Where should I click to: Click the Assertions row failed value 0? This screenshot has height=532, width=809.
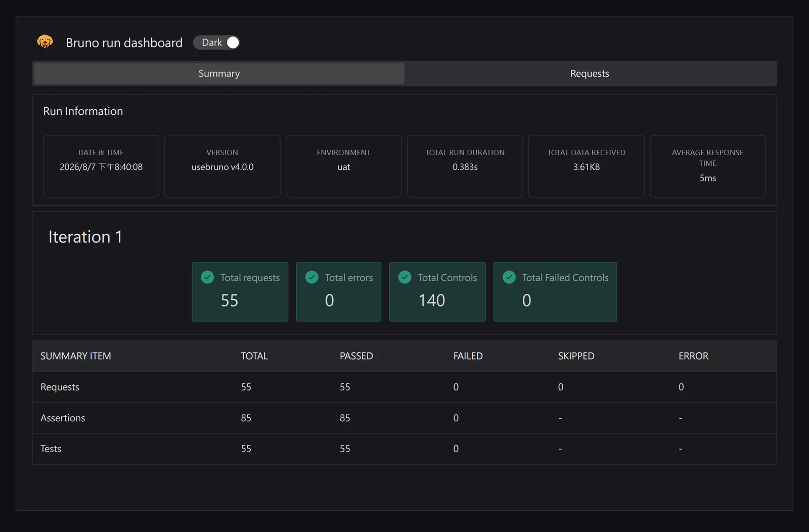tap(456, 418)
